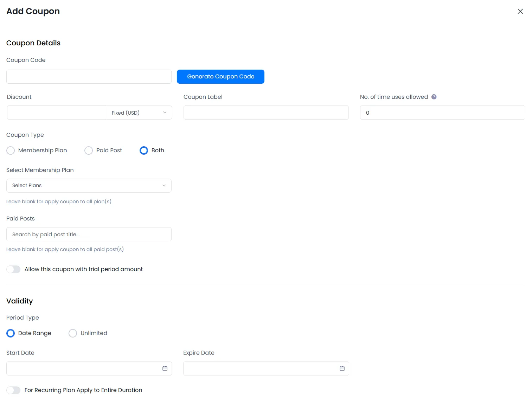Open the Fixed (USD) discount type dropdown
532x404 pixels.
click(139, 113)
